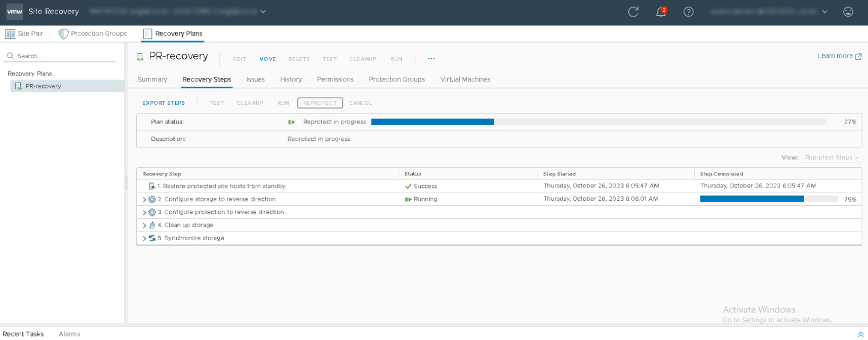Click the Recovery Plans tab icon

(147, 33)
